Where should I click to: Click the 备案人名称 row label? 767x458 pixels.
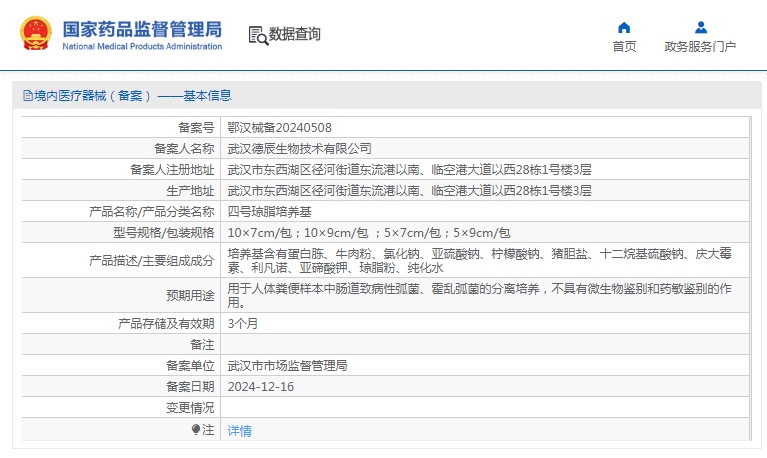click(184, 149)
